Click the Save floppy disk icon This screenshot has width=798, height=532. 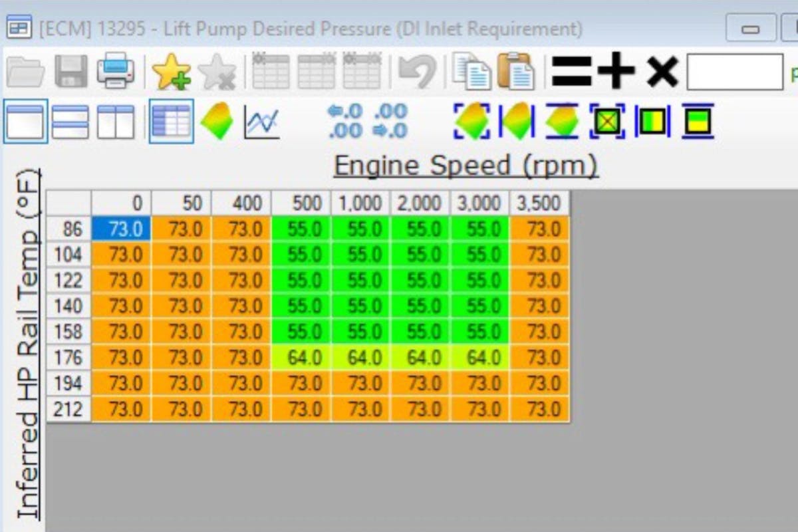point(70,72)
